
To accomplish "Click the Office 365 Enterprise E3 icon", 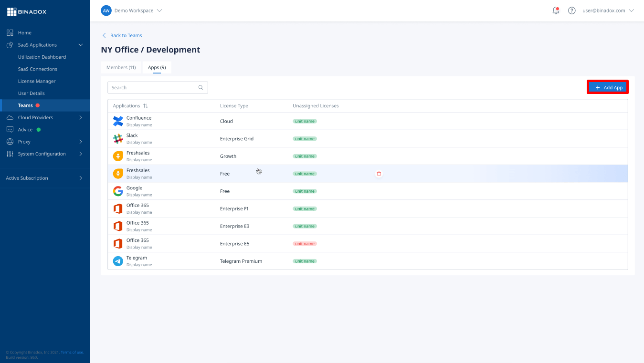I will coord(118,226).
